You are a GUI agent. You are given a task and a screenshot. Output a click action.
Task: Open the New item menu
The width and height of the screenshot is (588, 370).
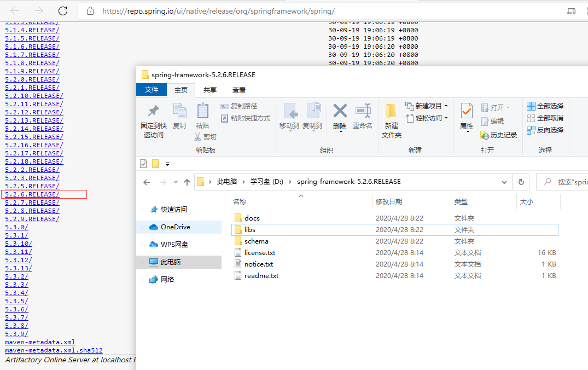point(427,106)
